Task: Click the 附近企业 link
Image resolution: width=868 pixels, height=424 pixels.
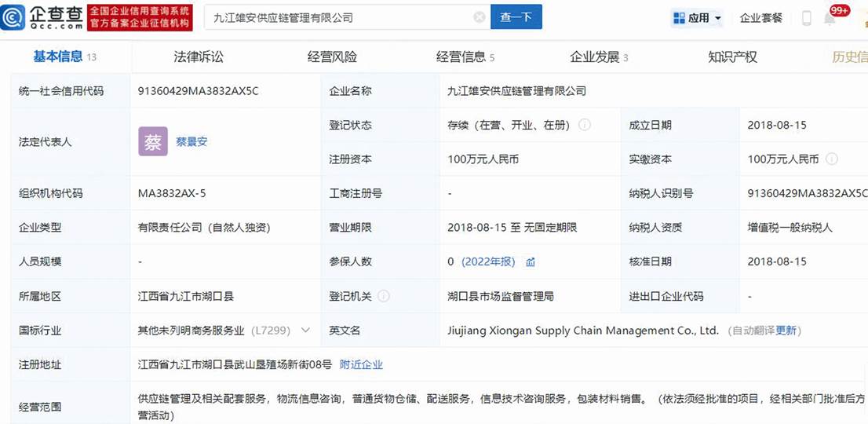Action: 361,364
